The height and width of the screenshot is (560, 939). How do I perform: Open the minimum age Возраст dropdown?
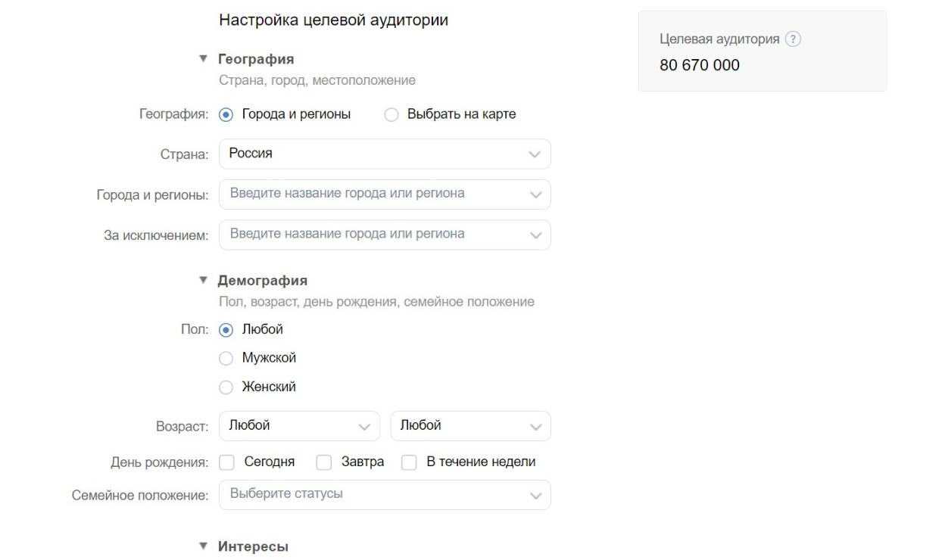pyautogui.click(x=299, y=426)
